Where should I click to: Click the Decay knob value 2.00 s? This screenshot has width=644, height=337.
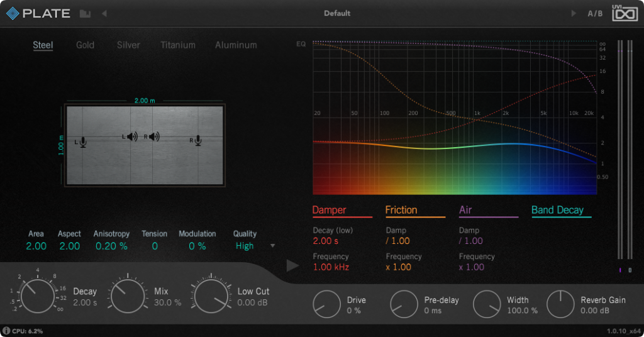pos(85,303)
